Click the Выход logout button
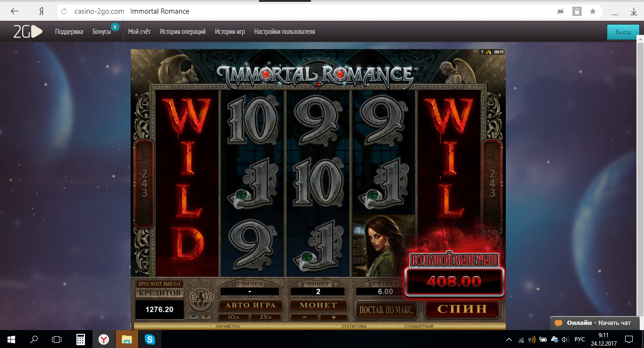The width and height of the screenshot is (644, 348). (x=623, y=32)
